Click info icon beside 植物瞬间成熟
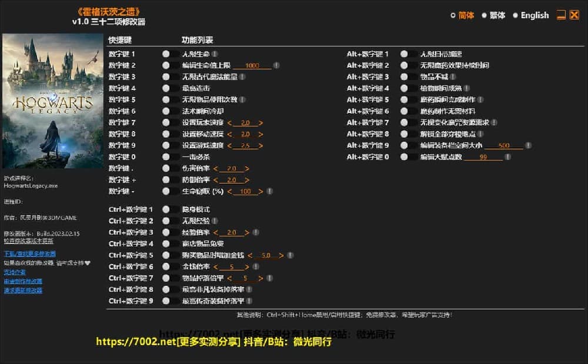This screenshot has width=588, height=364. [x=466, y=88]
